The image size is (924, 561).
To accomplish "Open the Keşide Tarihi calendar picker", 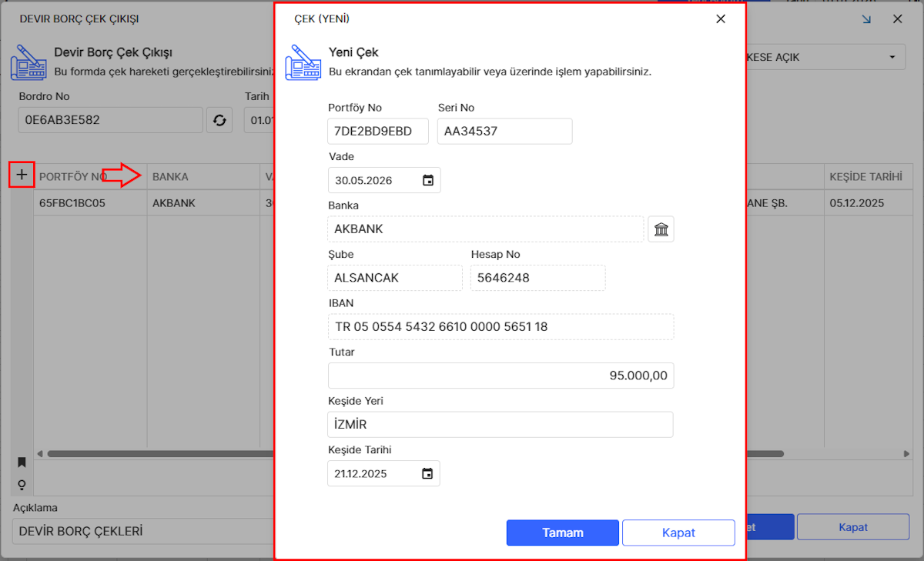I will 427,474.
